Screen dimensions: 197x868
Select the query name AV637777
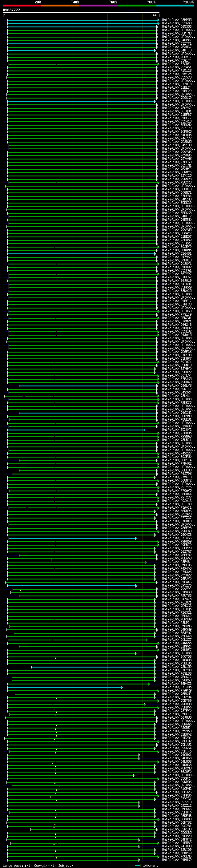pos(11,10)
